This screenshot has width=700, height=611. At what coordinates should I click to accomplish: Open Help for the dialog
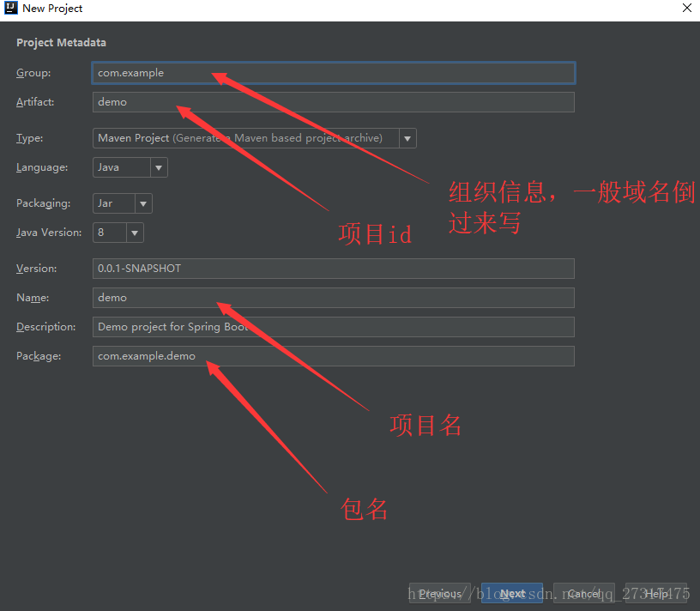pyautogui.click(x=656, y=594)
